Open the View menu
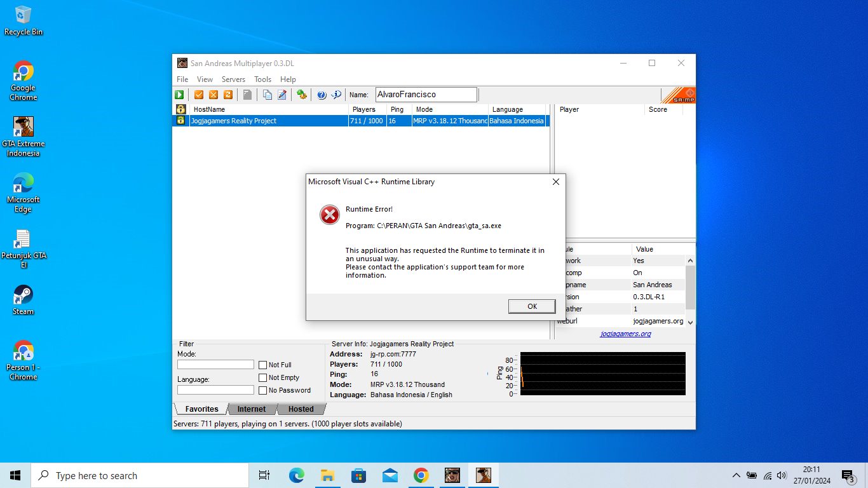 pos(205,79)
